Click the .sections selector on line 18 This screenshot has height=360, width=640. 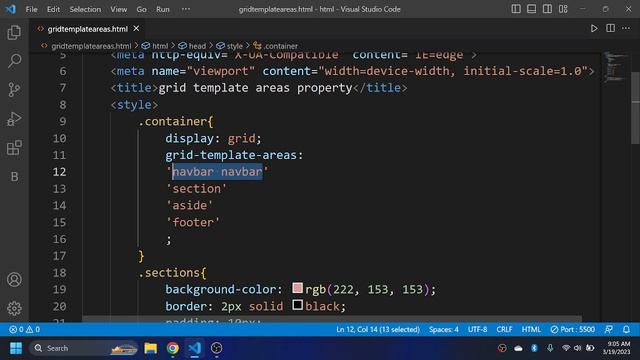coord(169,273)
